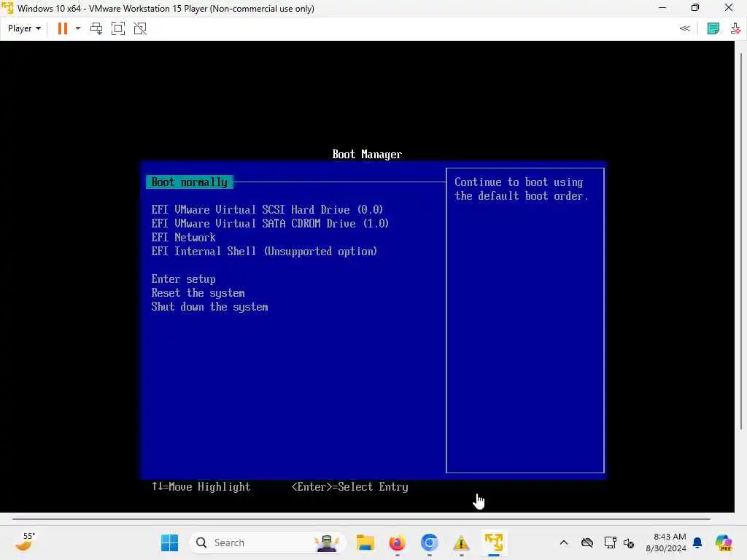
Task: Choose Enter setup option
Action: click(x=183, y=279)
